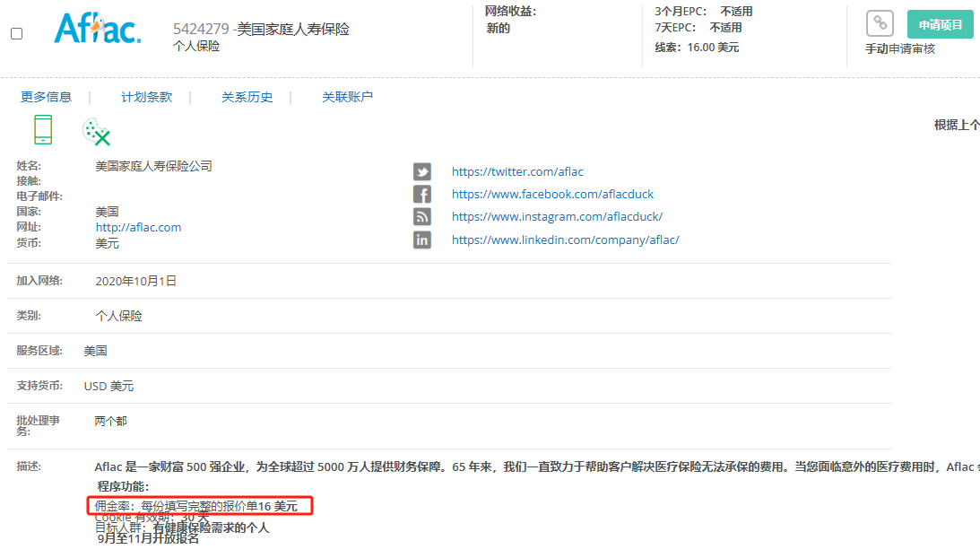Click the name value 美国家庭人寿保险公司
Viewport: 980px width, 558px height.
click(x=153, y=166)
